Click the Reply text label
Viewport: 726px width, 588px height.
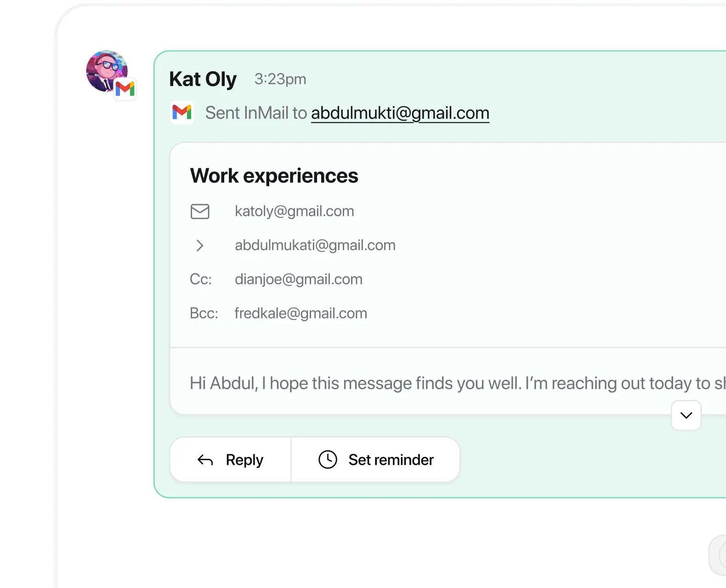244,460
